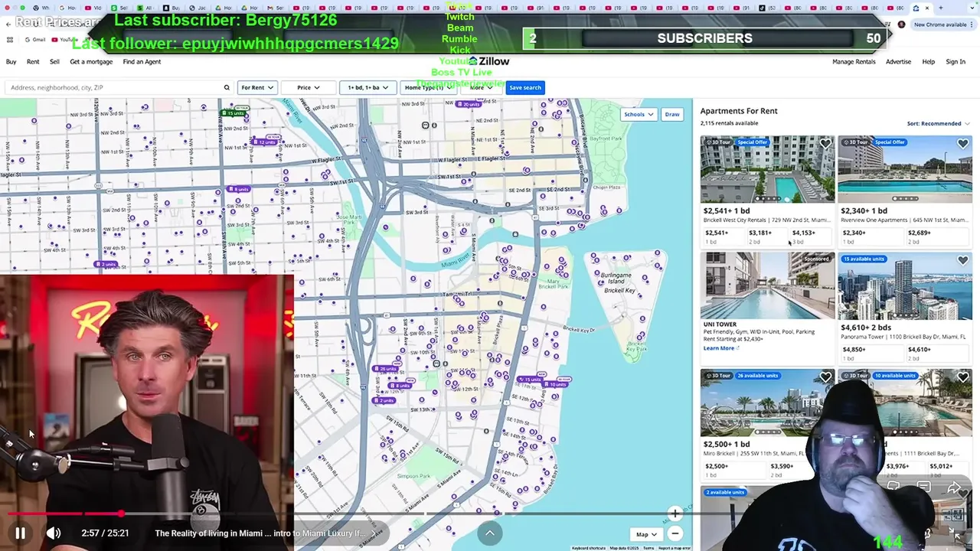Favorite Brickell West City Rentals with the heart
Image resolution: width=980 pixels, height=551 pixels.
point(825,144)
